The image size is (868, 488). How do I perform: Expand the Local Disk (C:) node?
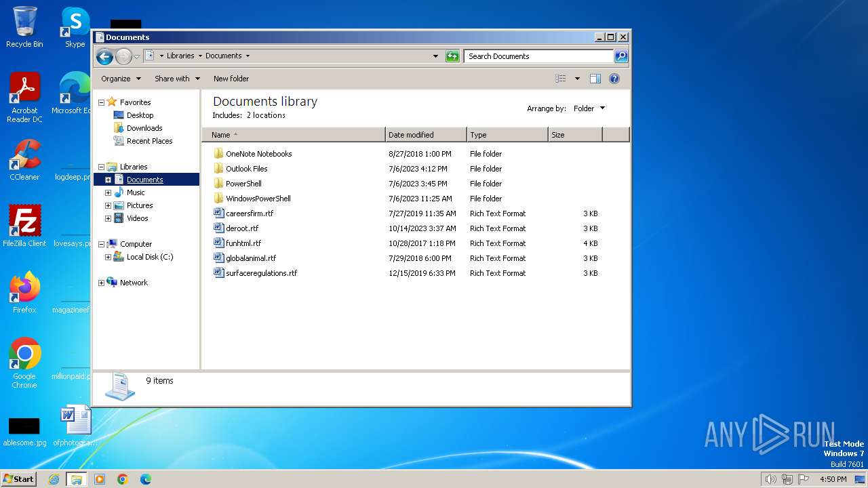point(108,257)
